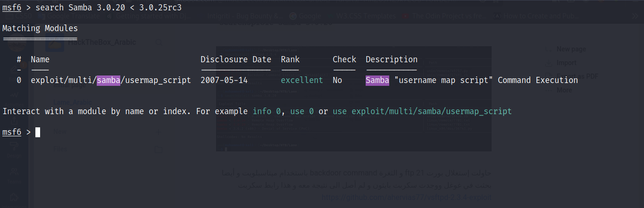Click the 'username map script Command Execution' description
This screenshot has width=644, height=208.
(472, 80)
